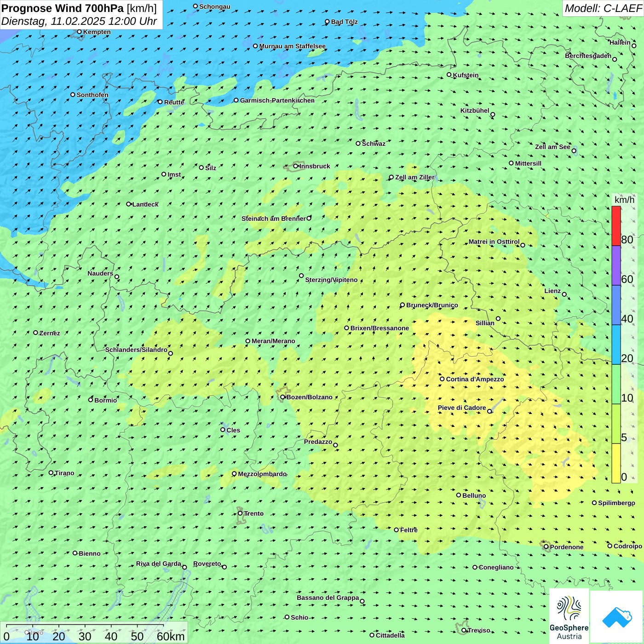This screenshot has height=644, width=644.
Task: Click the Innsbruck city marker
Action: click(296, 166)
